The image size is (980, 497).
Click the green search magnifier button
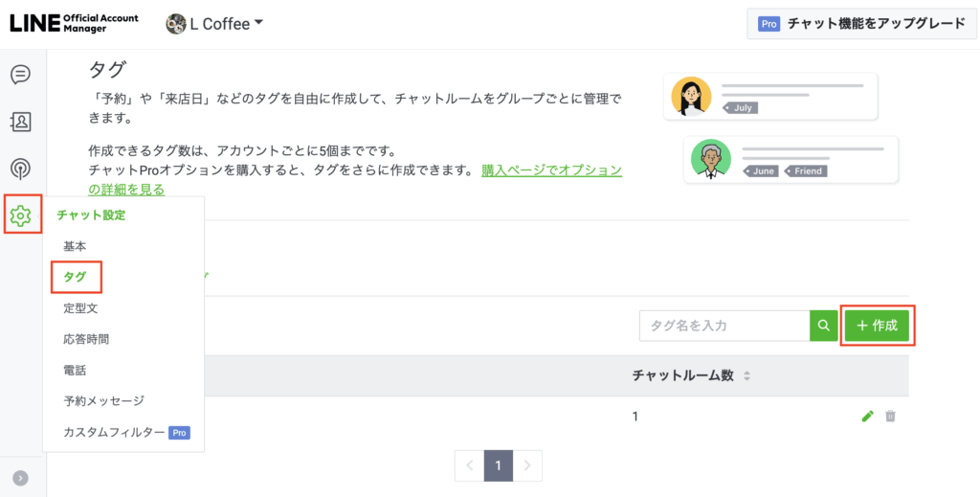click(x=823, y=326)
